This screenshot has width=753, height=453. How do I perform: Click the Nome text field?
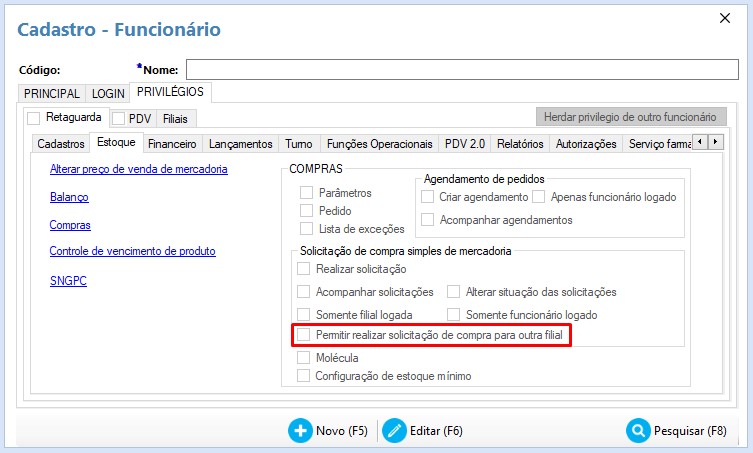pyautogui.click(x=460, y=69)
